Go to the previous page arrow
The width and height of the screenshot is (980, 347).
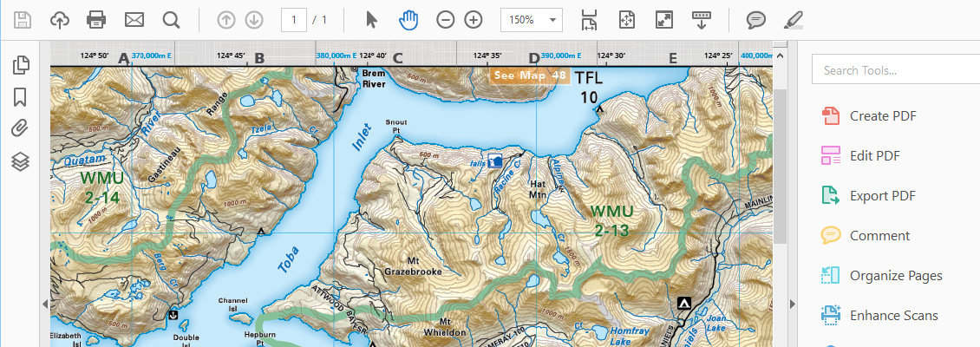pos(225,19)
